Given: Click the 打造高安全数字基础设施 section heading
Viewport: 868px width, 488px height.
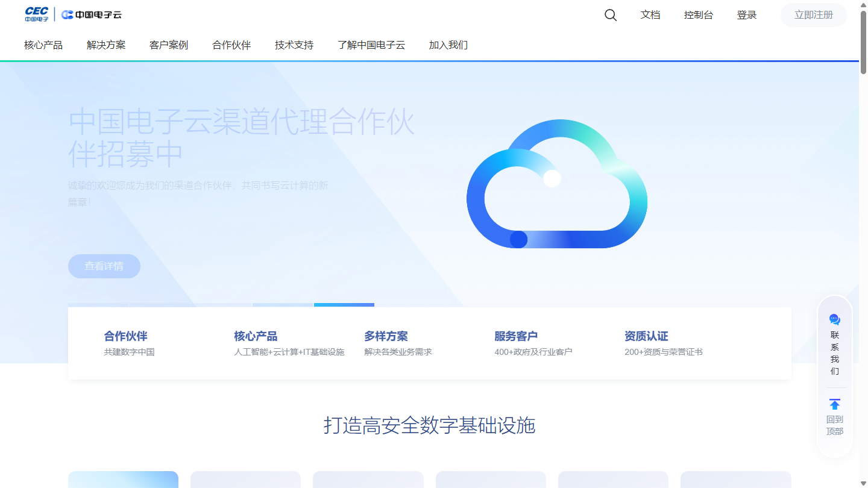Looking at the screenshot, I should click(429, 425).
